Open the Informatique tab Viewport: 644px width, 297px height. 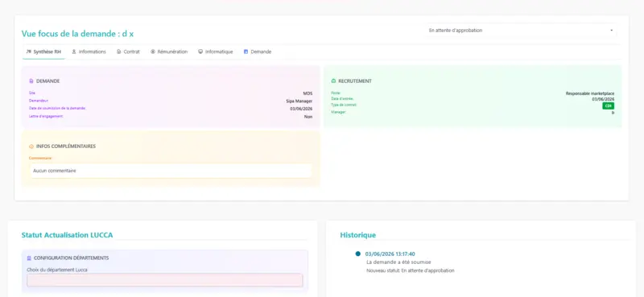pos(215,52)
